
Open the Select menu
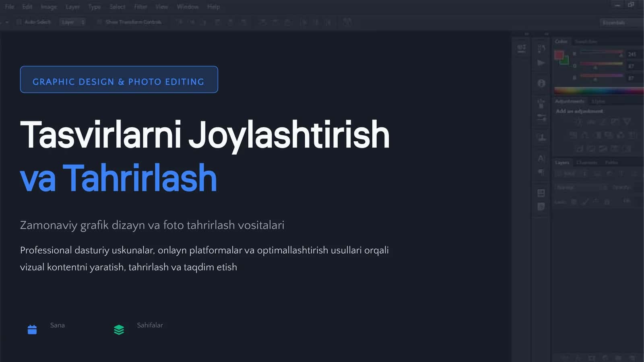(117, 7)
